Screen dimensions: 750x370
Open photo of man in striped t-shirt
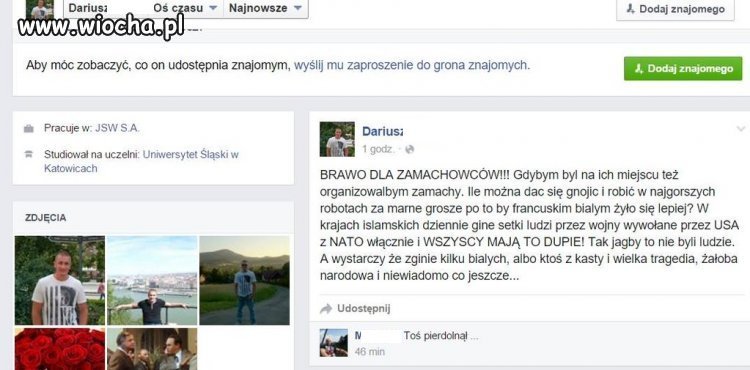point(60,280)
